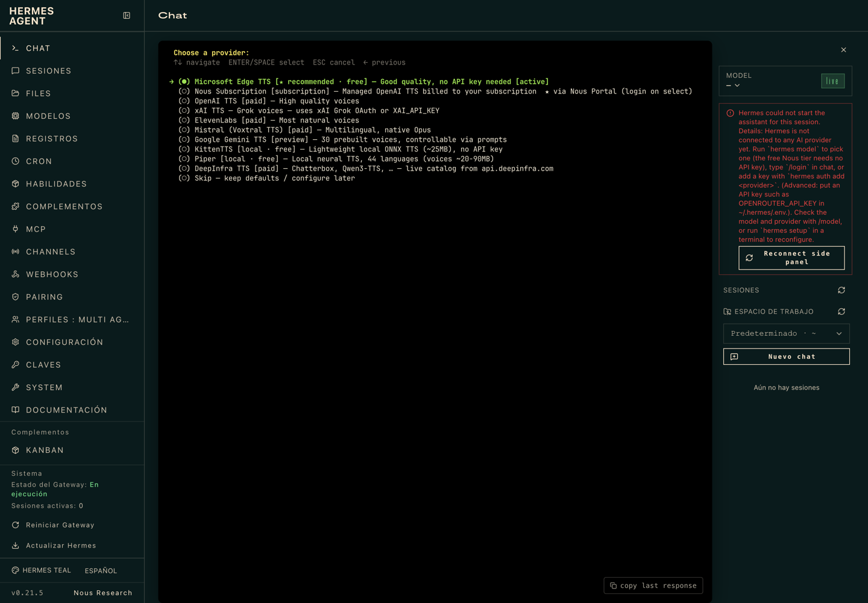868x603 pixels.
Task: Click the Channels broadcast icon
Action: point(16,251)
